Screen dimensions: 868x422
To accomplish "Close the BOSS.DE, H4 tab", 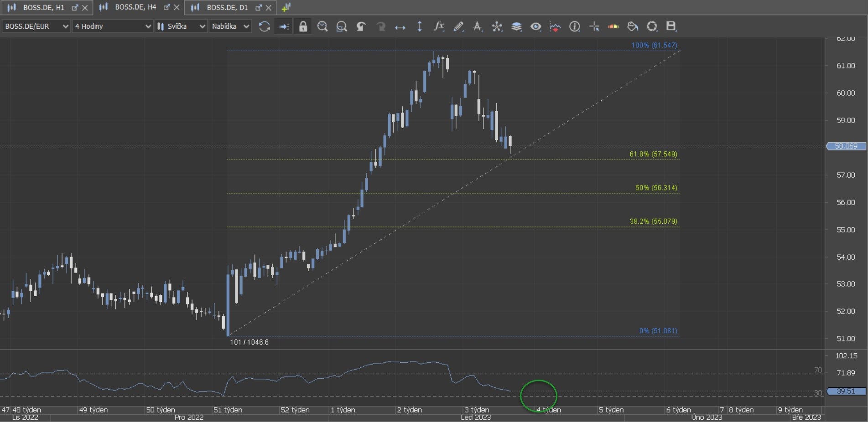I will tap(177, 8).
